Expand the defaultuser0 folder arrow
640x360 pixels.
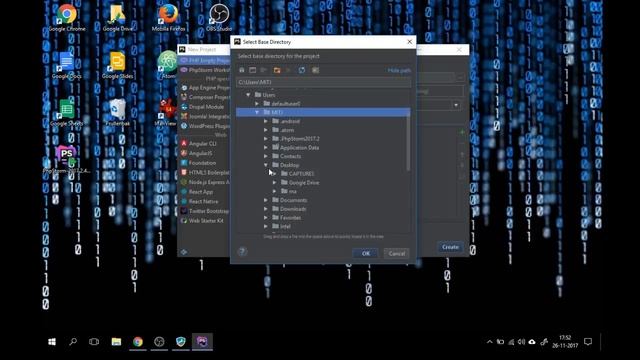[257, 104]
